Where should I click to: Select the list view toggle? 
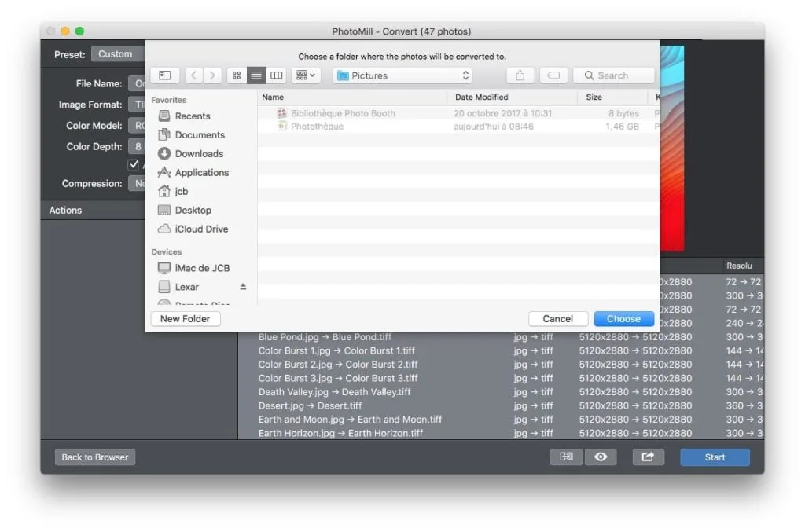coord(256,75)
